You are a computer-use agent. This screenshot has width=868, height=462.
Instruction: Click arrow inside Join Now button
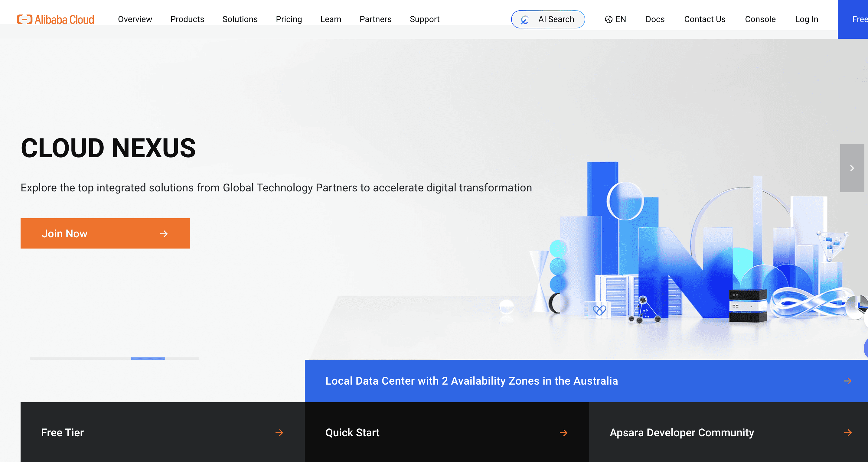[x=164, y=233]
